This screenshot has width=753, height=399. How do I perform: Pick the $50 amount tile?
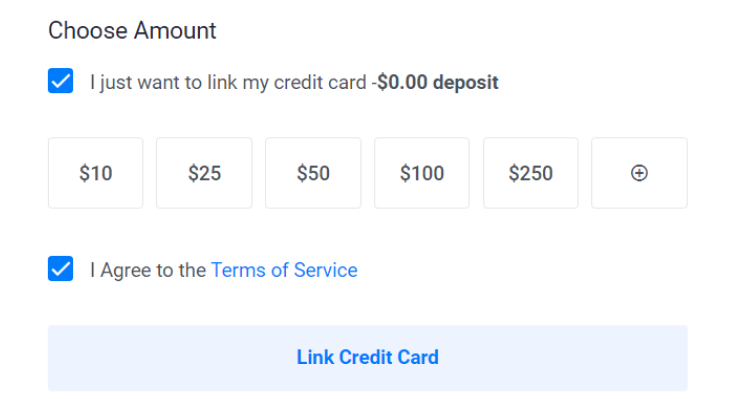pos(313,173)
